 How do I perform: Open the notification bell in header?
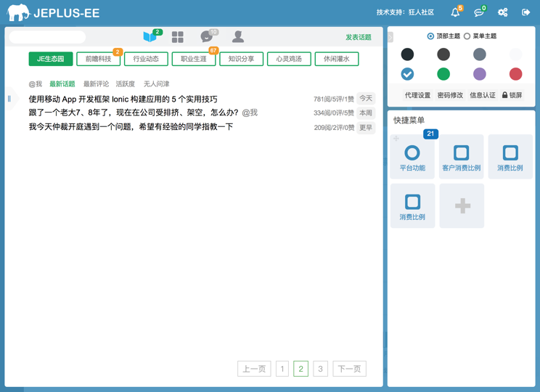pos(455,12)
